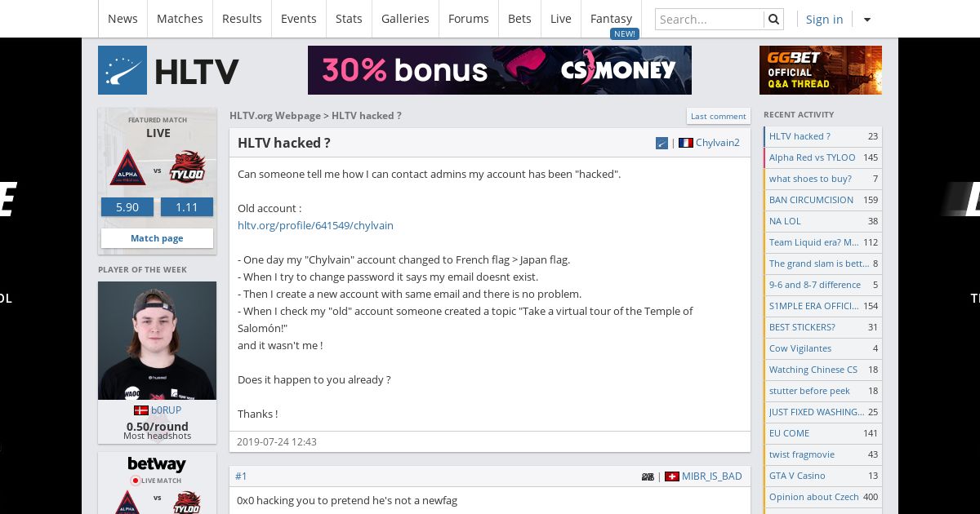Click the Alpha Red team logo in featured match
This screenshot has width=980, height=514.
tap(127, 167)
